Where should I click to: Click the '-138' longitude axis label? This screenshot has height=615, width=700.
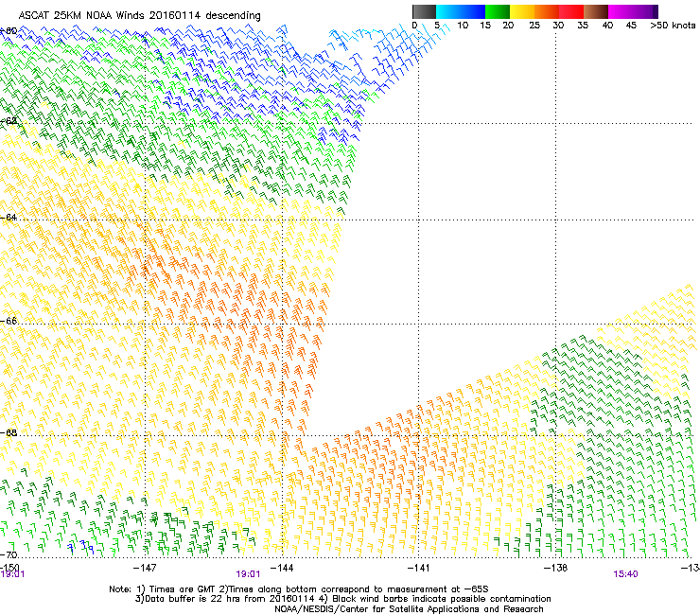[556, 568]
